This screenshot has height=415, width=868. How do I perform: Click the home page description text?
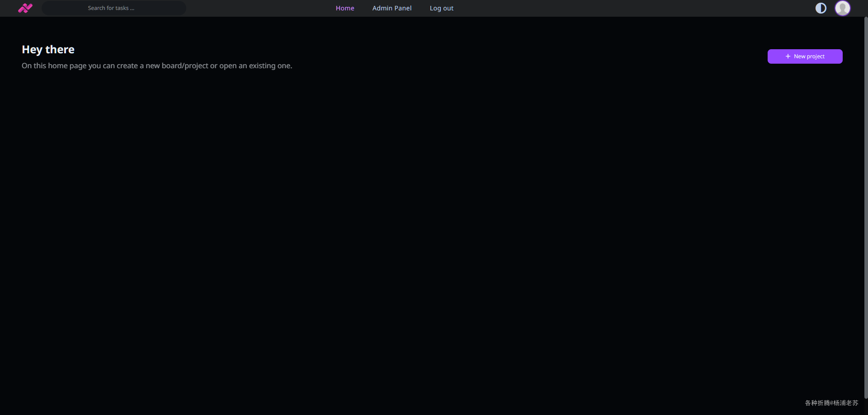pos(157,66)
